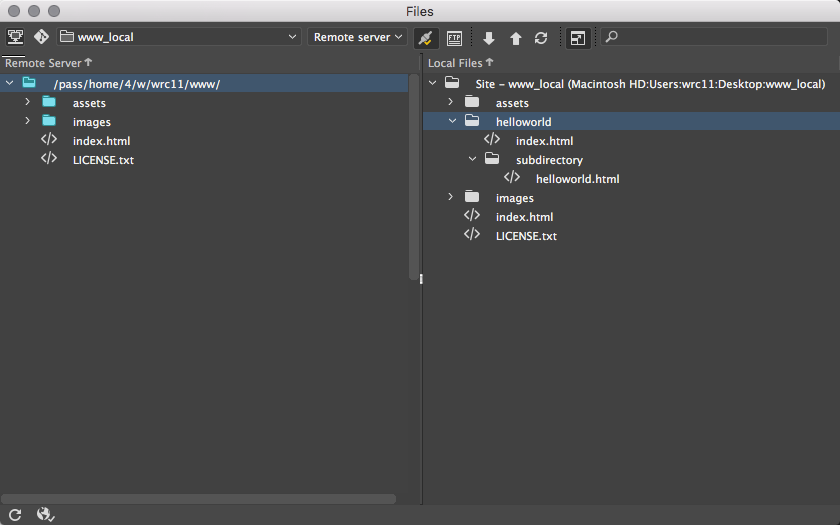Click the Put files up arrow
840x525 pixels.
(516, 38)
